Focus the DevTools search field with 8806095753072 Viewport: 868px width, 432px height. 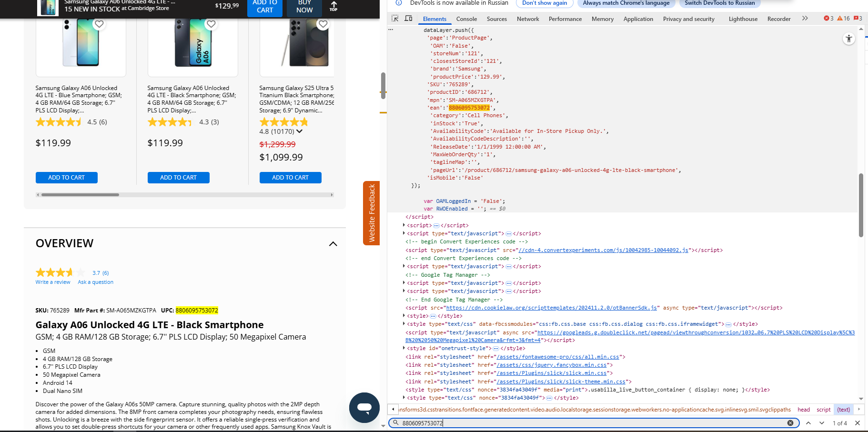coord(594,423)
